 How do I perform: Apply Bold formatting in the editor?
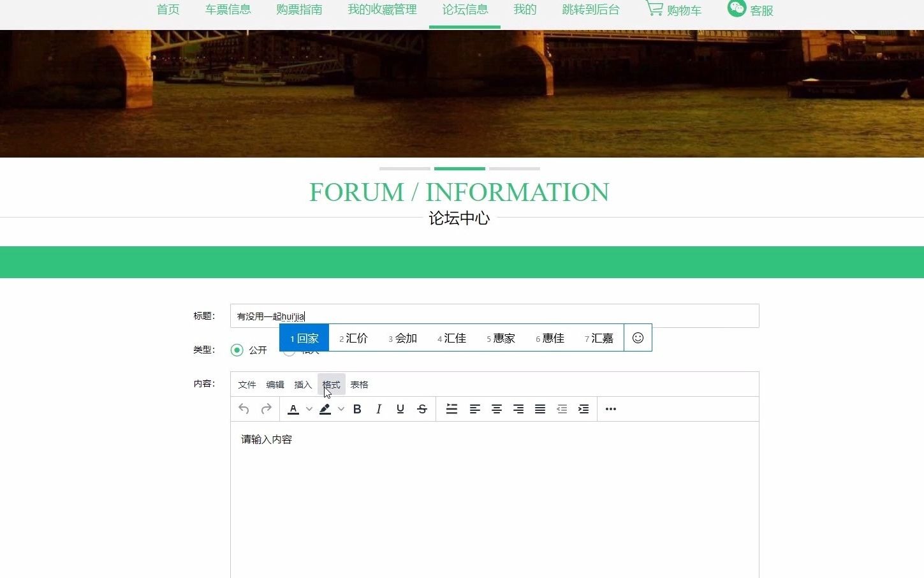[357, 409]
